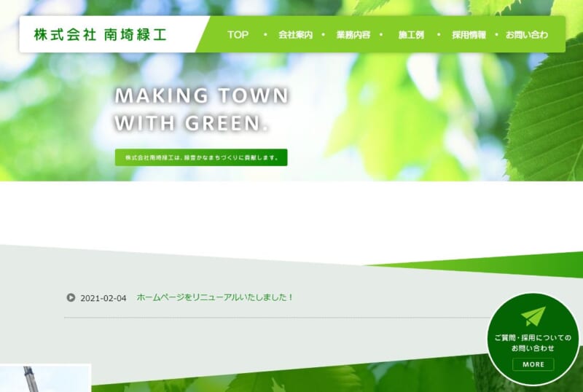Open the TOP menu item
Screen dimensions: 583x392
pyautogui.click(x=238, y=34)
